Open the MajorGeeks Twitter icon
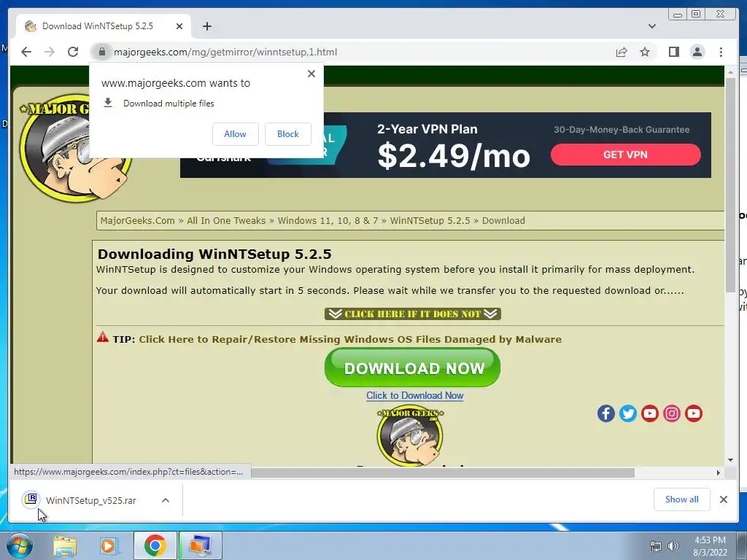 click(x=628, y=413)
